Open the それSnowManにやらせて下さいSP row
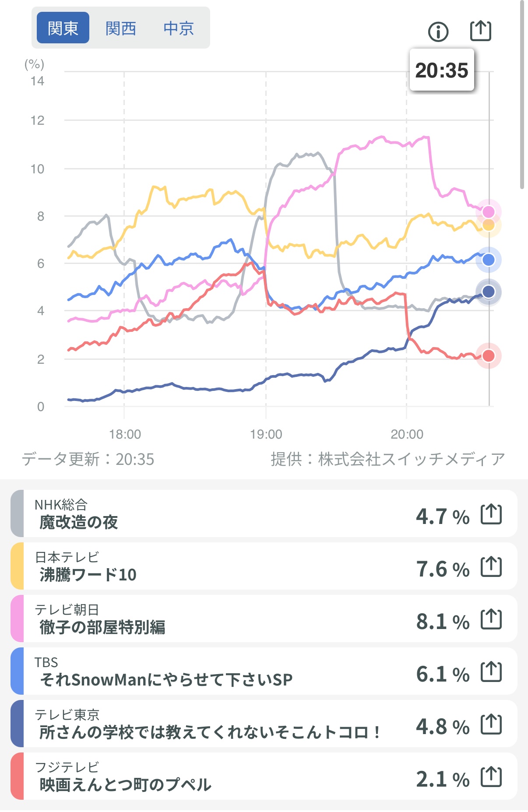Image resolution: width=528 pixels, height=812 pixels. click(x=219, y=671)
